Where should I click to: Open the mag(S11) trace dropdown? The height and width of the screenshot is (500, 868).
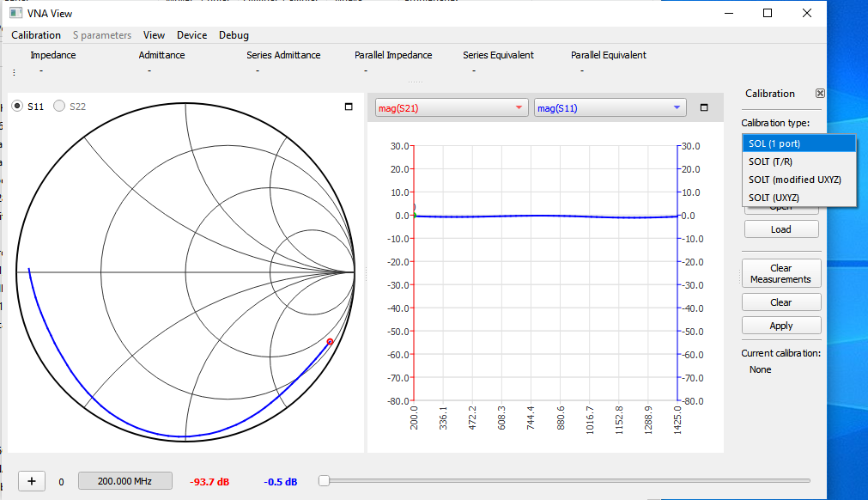tap(610, 108)
